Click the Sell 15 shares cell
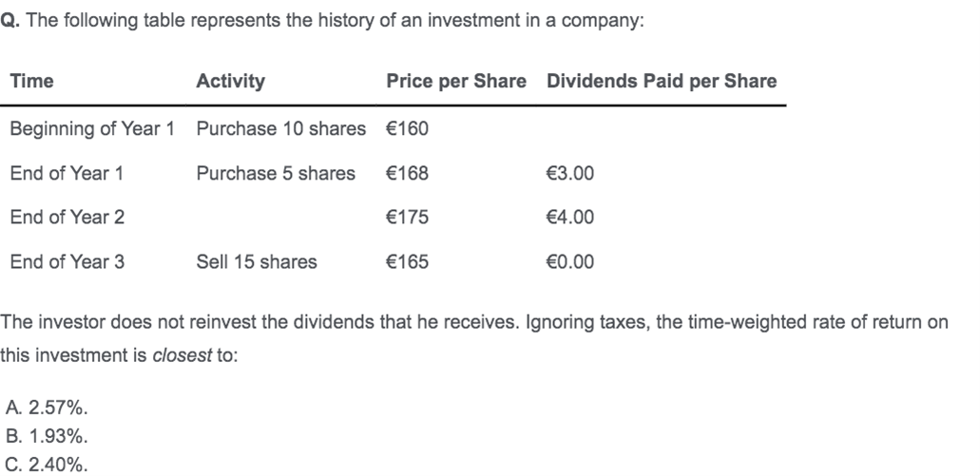The image size is (980, 476). [257, 261]
